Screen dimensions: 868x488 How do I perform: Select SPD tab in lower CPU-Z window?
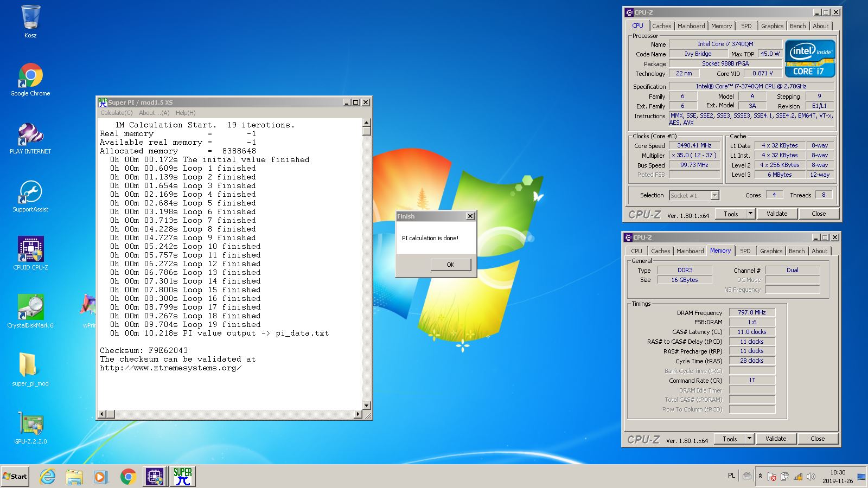(745, 251)
